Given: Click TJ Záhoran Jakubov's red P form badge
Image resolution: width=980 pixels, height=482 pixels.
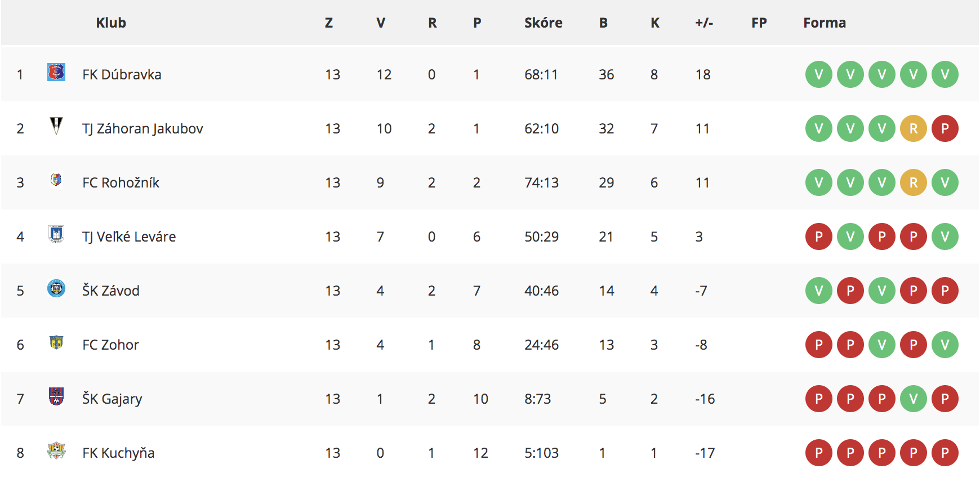Looking at the screenshot, I should coord(945,128).
